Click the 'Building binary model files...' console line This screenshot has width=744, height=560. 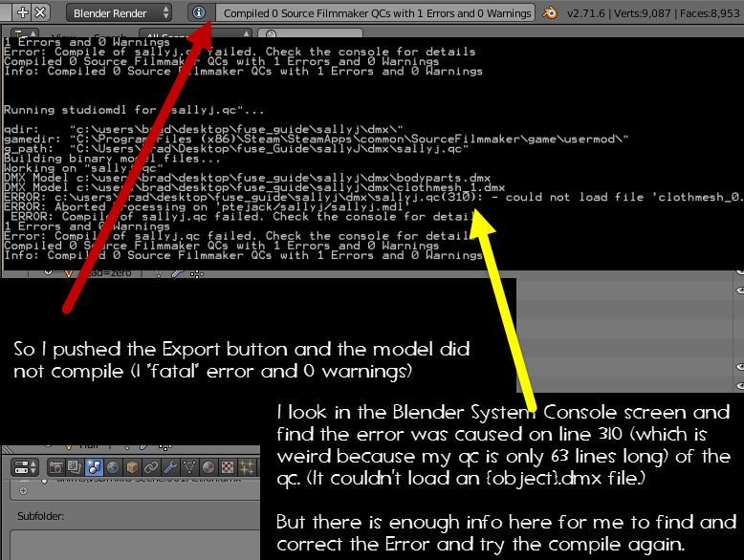[x=112, y=159]
